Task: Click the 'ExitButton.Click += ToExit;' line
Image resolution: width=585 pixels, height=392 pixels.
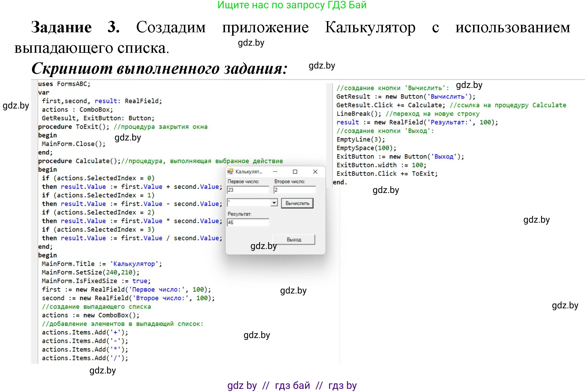Action: (387, 174)
